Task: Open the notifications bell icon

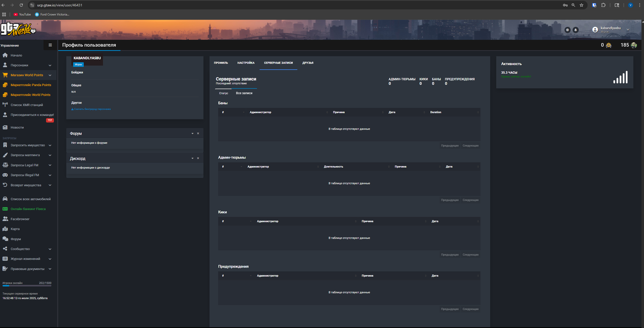Action: 576,30
